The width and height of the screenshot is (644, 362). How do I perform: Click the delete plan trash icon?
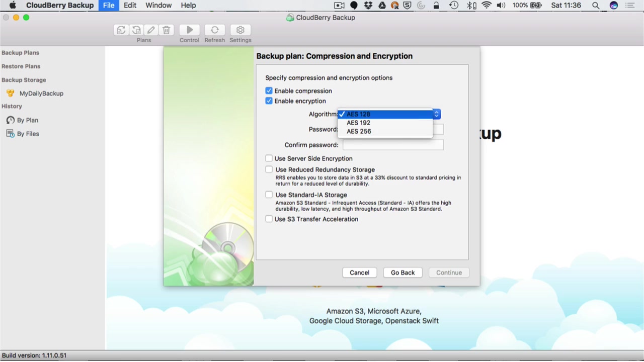tap(167, 30)
